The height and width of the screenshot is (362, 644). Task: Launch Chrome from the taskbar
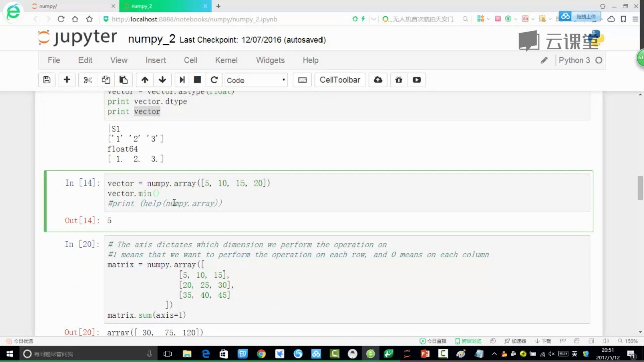261,354
